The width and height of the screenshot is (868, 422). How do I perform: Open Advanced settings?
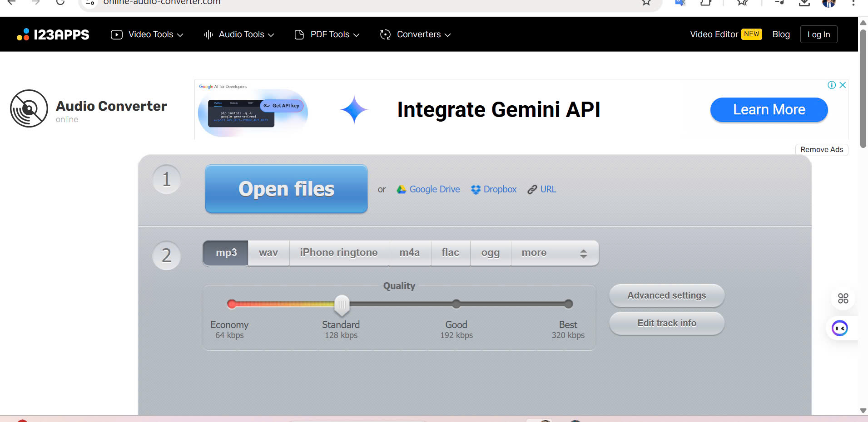pyautogui.click(x=666, y=295)
